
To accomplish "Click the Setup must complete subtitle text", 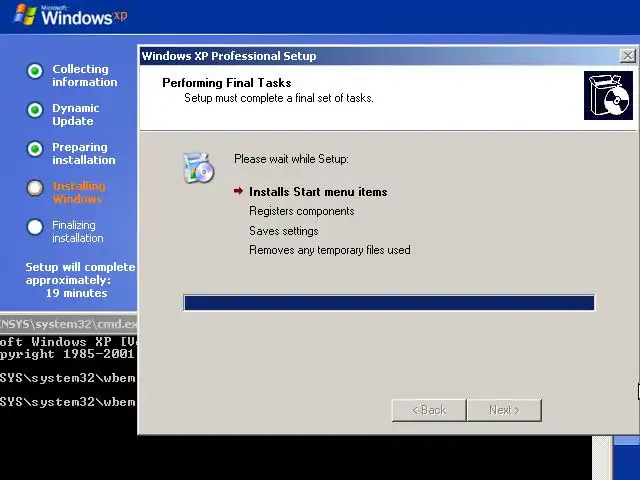I will 279,98.
